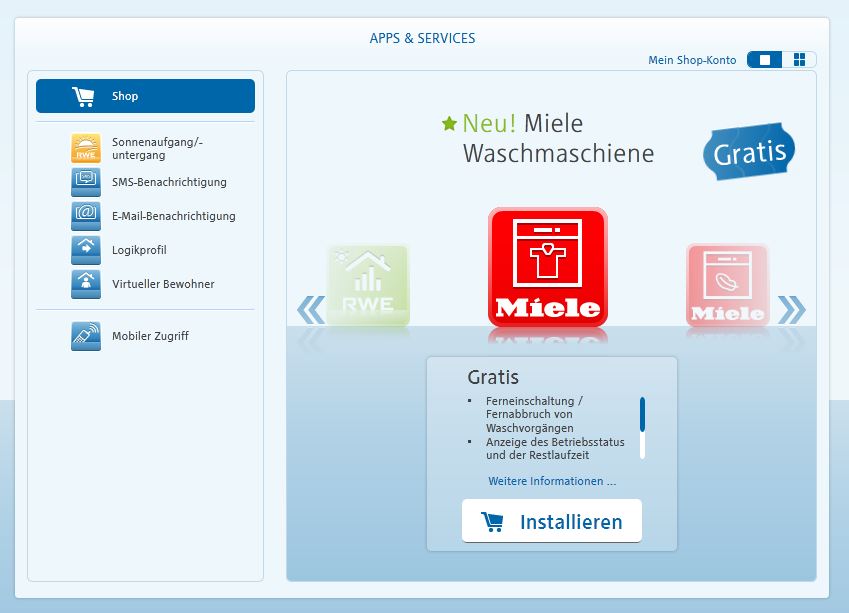Viewport: 849px width, 613px height.
Task: Click the Gratis heading in the details box
Action: [493, 377]
